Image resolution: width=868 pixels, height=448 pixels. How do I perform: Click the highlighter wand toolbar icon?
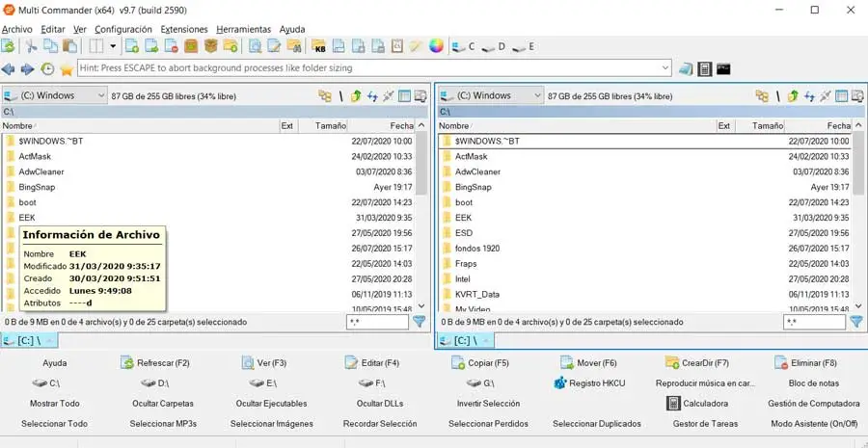[x=416, y=46]
